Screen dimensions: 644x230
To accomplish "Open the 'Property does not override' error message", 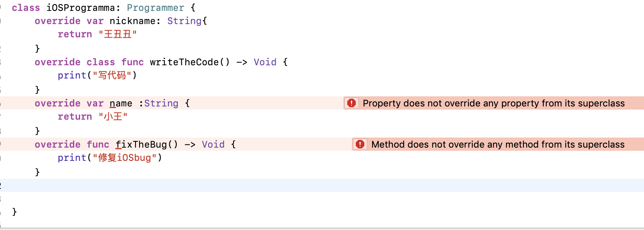I will (x=493, y=103).
